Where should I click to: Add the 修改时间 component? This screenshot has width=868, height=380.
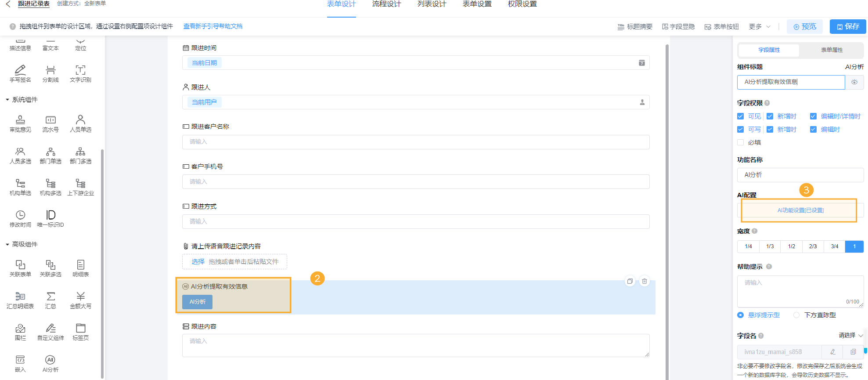pyautogui.click(x=20, y=219)
